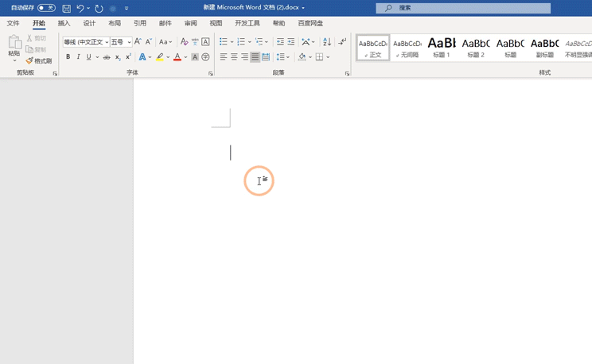The width and height of the screenshot is (592, 364).
Task: Click the Decrease Font Size icon
Action: (148, 41)
